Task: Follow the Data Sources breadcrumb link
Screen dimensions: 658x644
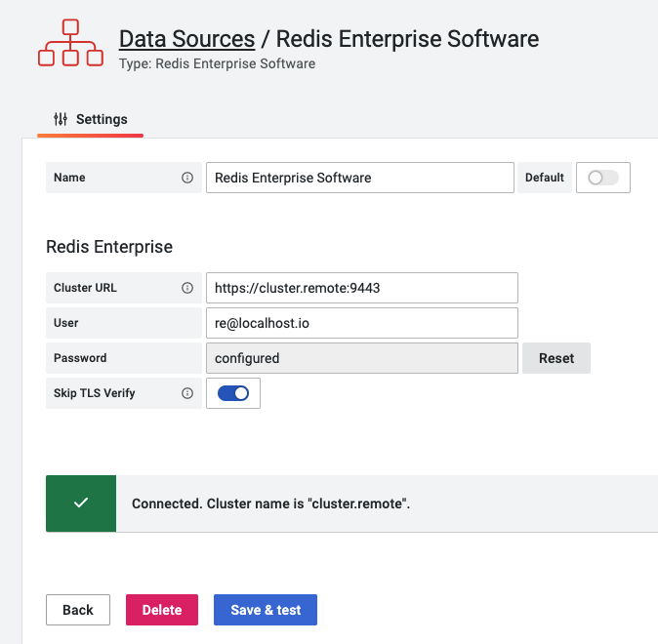Action: [187, 39]
